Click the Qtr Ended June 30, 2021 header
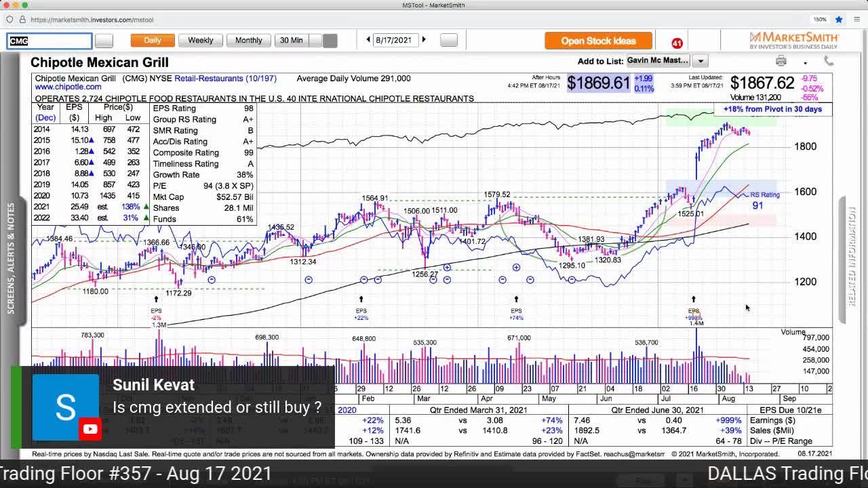 657,410
